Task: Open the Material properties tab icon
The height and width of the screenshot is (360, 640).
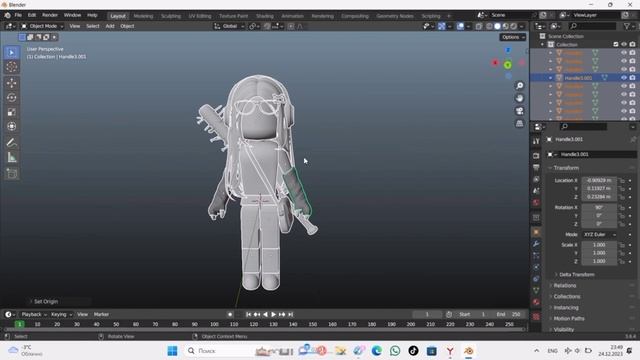Action: (x=536, y=302)
